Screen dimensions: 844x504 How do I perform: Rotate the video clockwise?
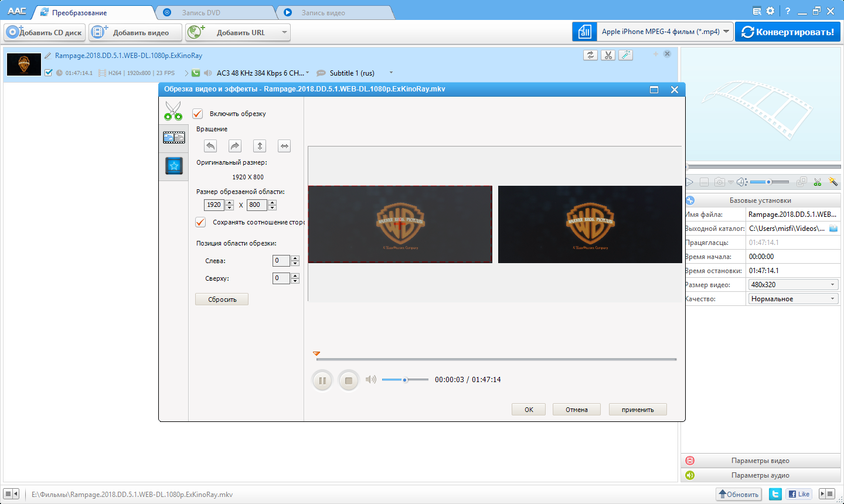coord(234,145)
